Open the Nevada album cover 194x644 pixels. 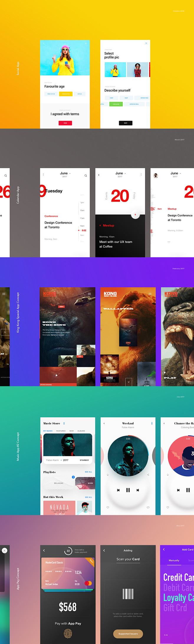click(59, 508)
